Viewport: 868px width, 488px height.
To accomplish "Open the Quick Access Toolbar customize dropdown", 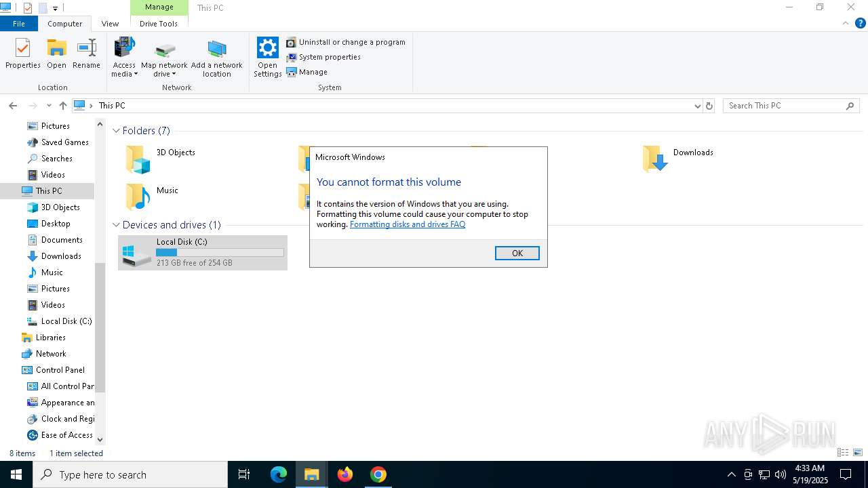I will [55, 9].
